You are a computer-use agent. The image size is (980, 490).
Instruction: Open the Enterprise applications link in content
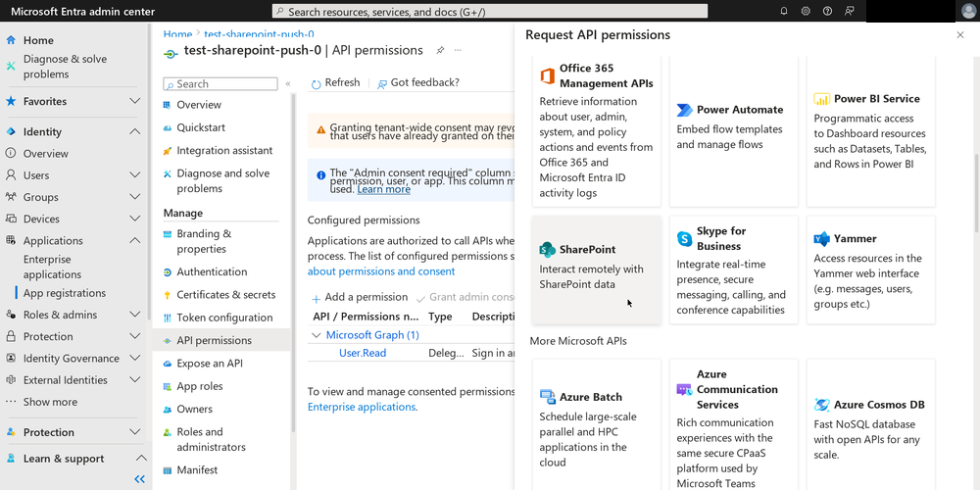coord(362,407)
